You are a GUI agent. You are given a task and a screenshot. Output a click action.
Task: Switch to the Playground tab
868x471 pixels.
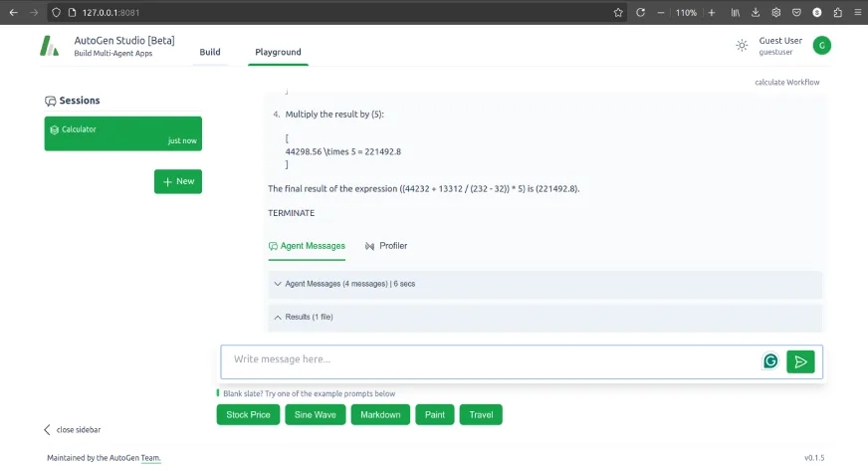278,52
